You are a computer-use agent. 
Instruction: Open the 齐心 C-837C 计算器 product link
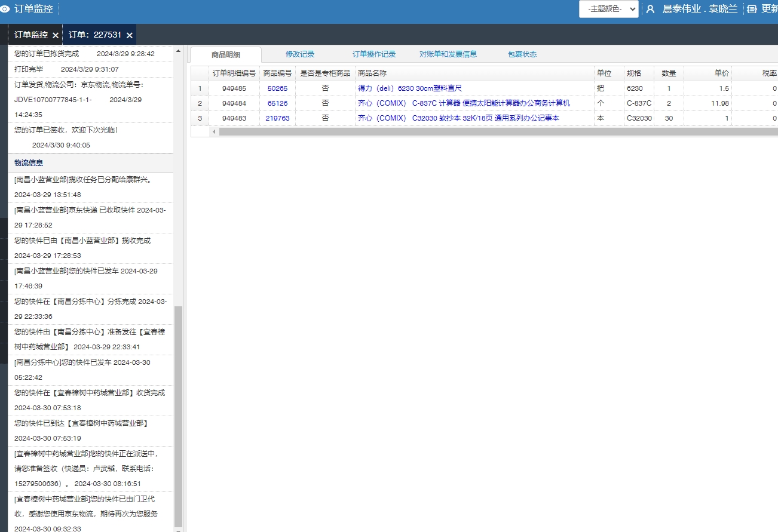click(x=464, y=103)
